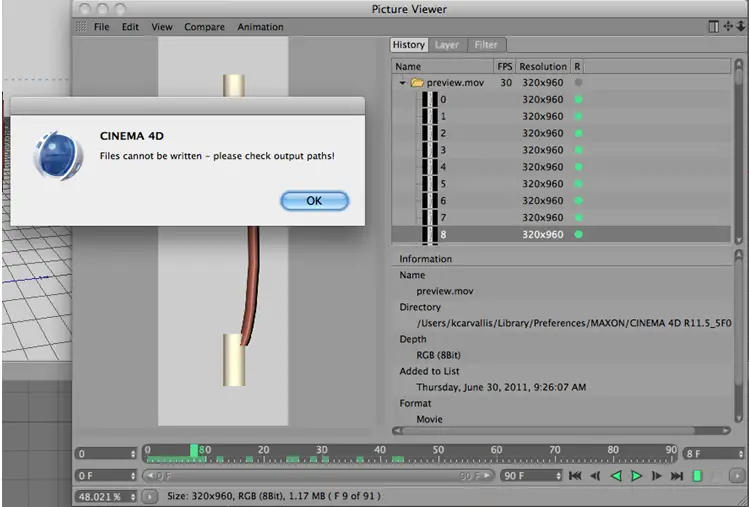Toggle the green playback mode button
This screenshot has width=749, height=507.
point(697,476)
